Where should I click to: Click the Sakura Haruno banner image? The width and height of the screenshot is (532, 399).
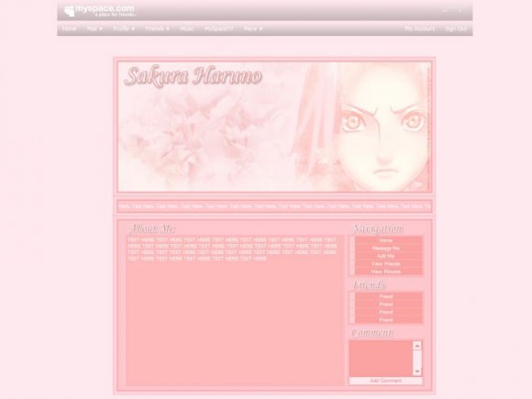click(274, 127)
